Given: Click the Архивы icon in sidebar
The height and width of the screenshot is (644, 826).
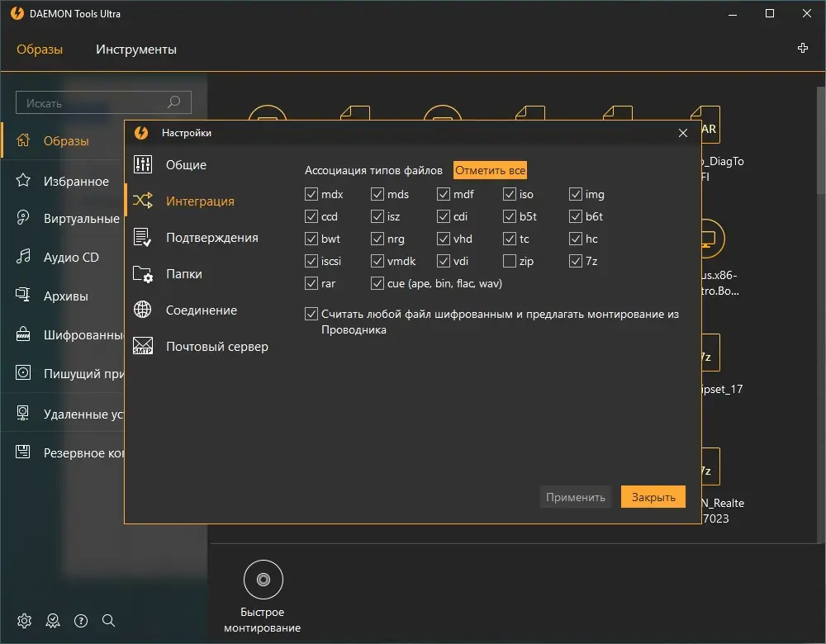Looking at the screenshot, I should (23, 295).
